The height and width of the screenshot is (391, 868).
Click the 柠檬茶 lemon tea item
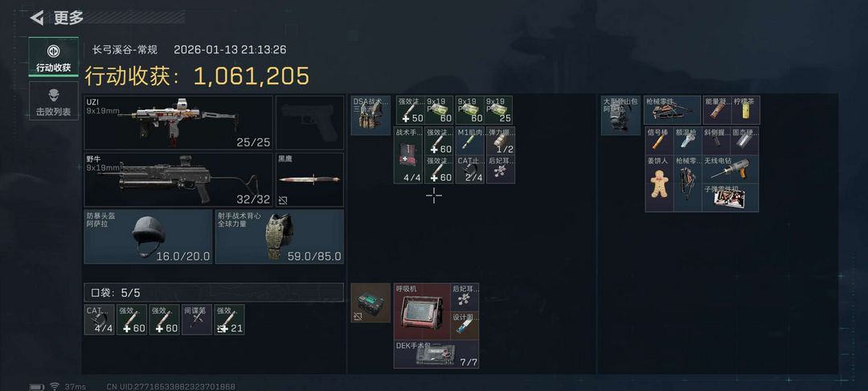745,109
